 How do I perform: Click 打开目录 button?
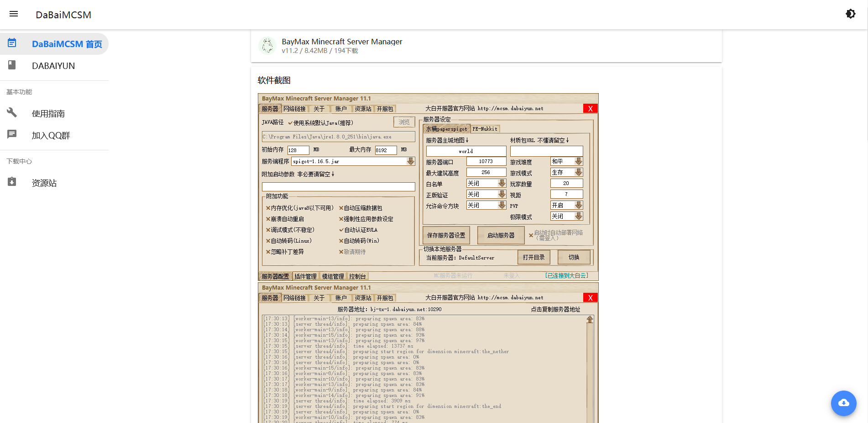coord(533,257)
